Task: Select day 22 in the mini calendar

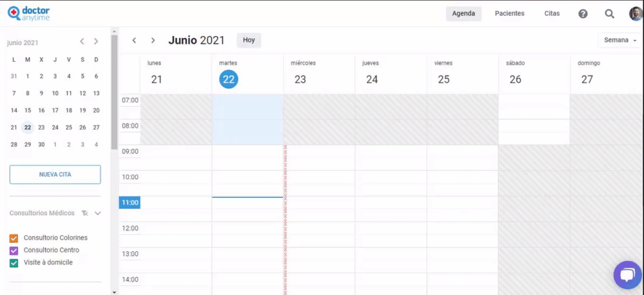Action: [x=28, y=128]
